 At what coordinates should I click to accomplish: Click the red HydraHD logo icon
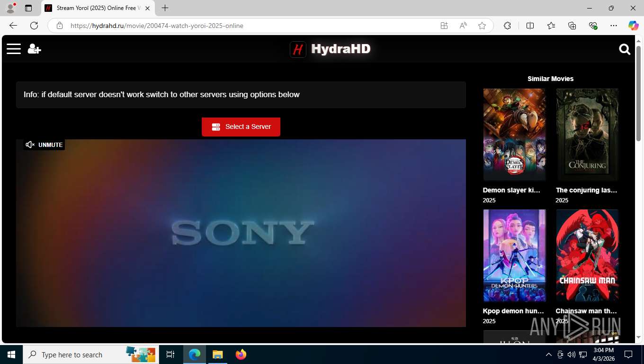tap(298, 49)
